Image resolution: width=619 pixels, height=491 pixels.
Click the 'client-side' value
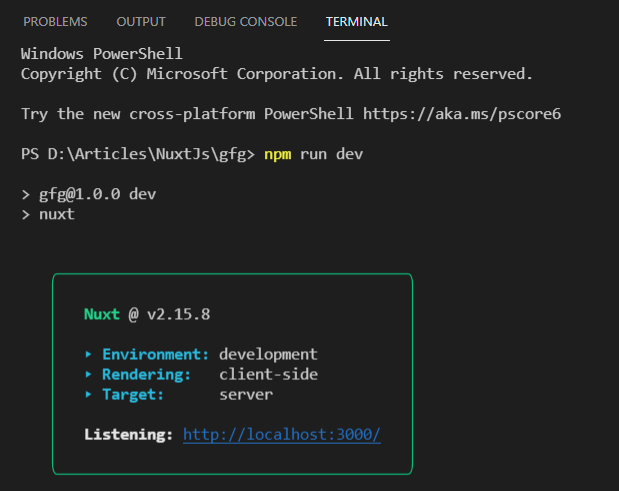click(268, 374)
